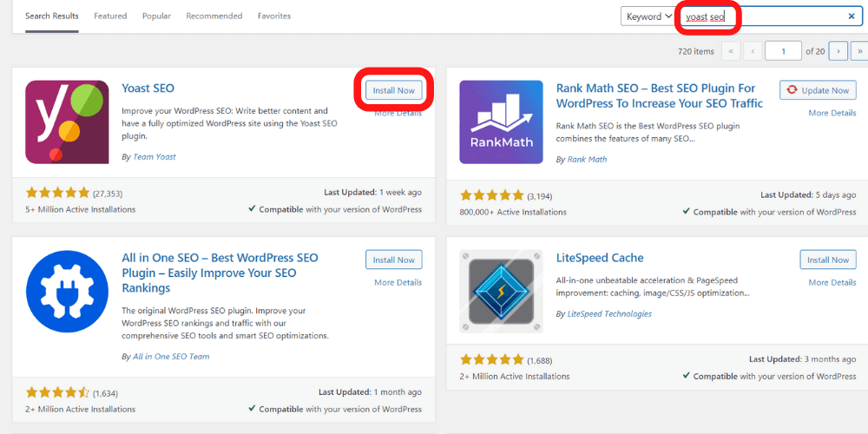Open the Keyword search type dropdown

648,16
